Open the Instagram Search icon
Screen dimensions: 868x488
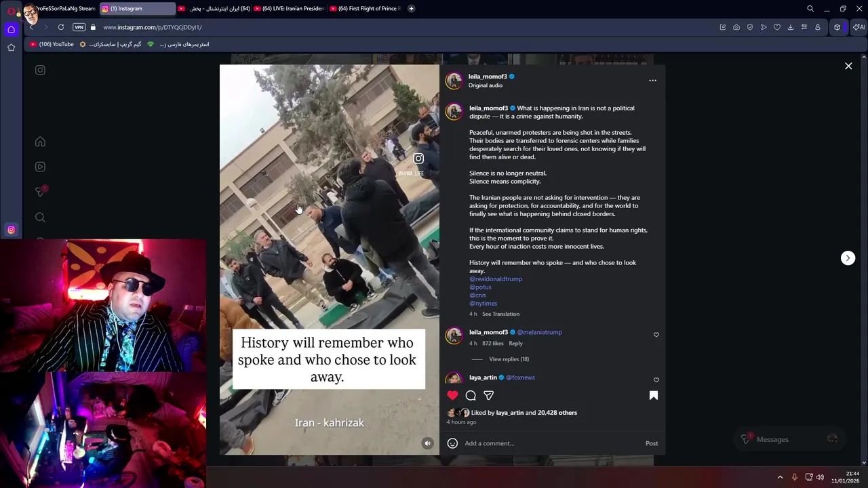click(x=40, y=217)
